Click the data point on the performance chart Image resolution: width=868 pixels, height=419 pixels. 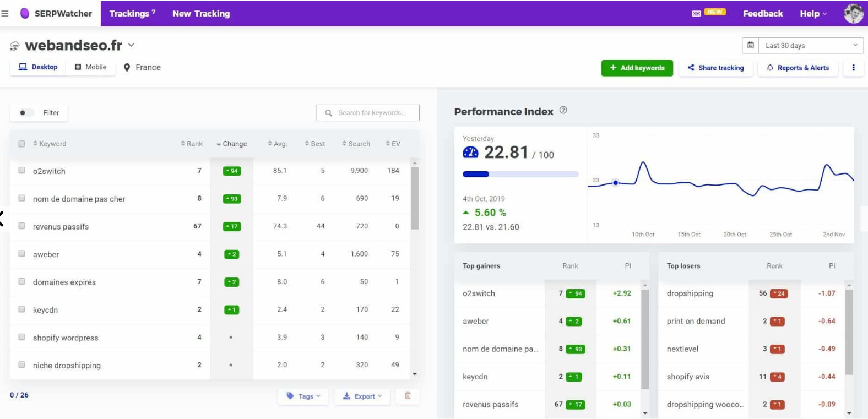point(616,183)
